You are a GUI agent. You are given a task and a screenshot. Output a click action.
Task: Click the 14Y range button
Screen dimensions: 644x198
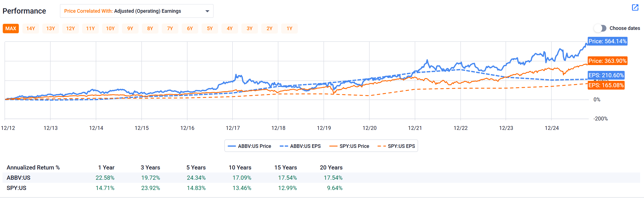coord(31,29)
